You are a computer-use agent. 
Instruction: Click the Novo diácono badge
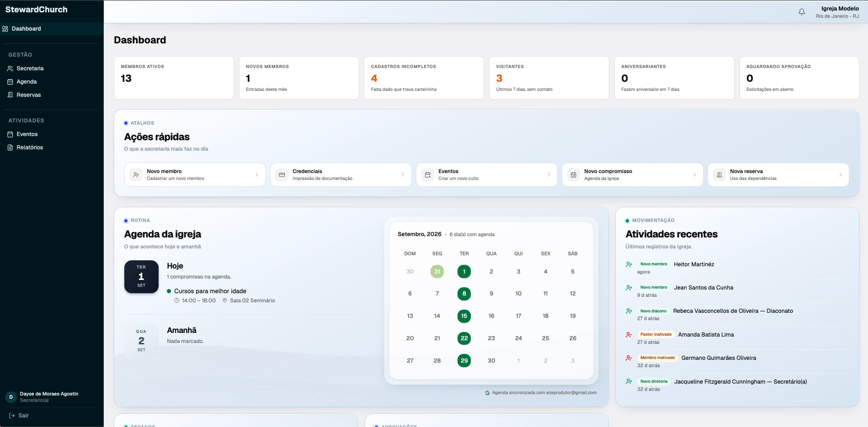coord(653,311)
